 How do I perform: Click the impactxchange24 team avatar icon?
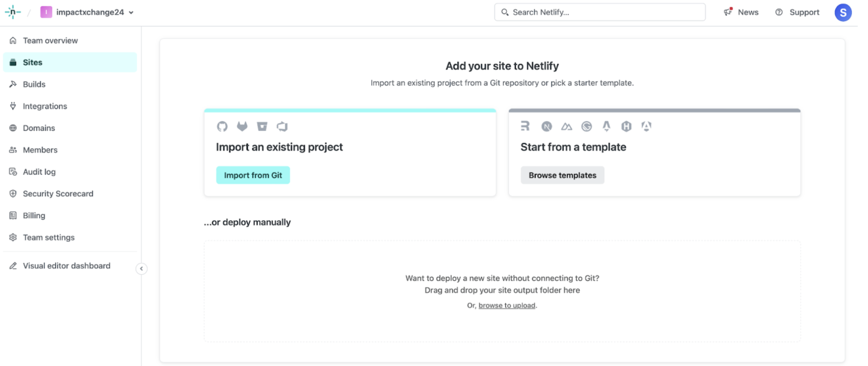(46, 12)
